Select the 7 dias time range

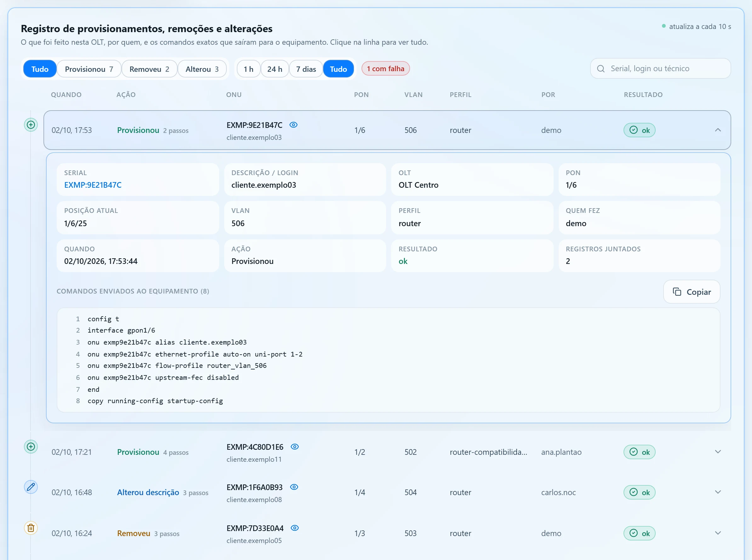point(306,69)
